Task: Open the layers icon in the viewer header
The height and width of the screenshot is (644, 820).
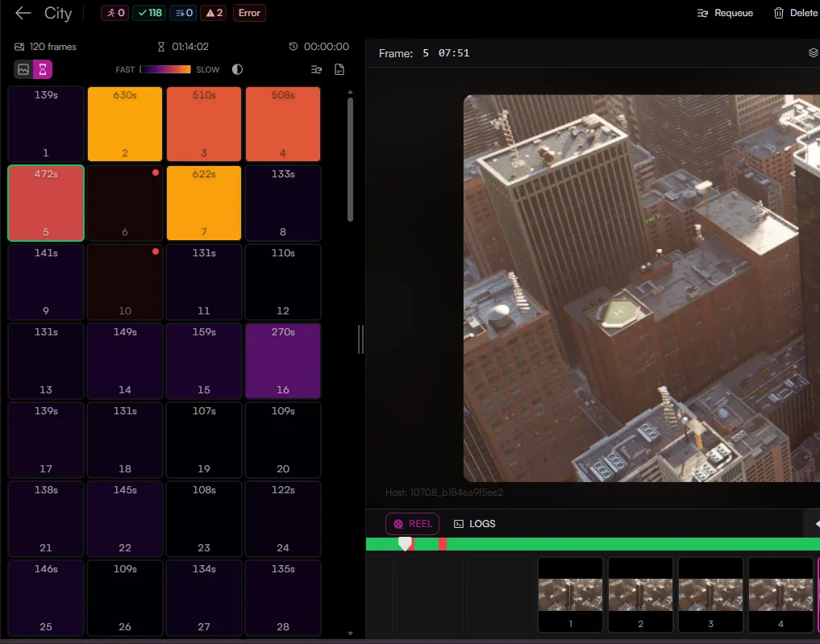Action: 814,53
